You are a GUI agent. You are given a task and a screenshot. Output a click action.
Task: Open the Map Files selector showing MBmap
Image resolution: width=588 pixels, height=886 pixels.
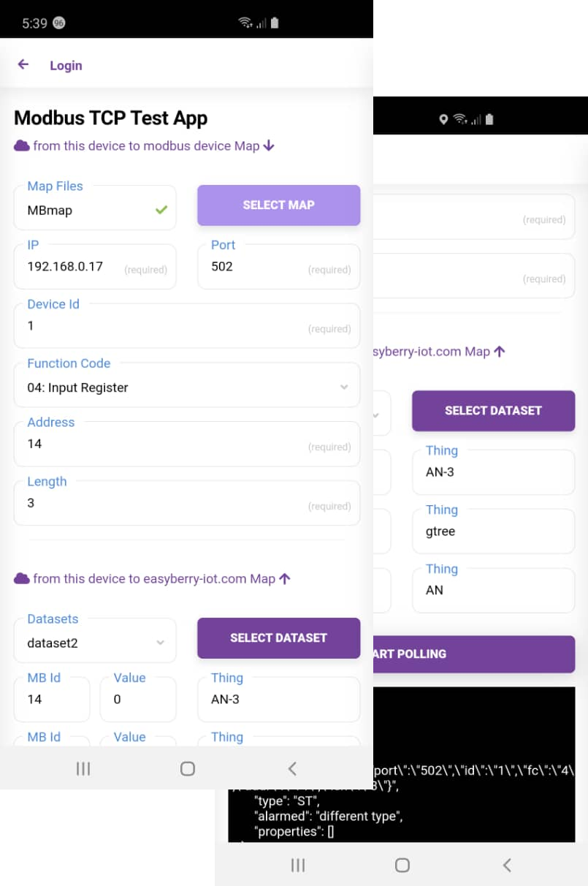(x=95, y=208)
